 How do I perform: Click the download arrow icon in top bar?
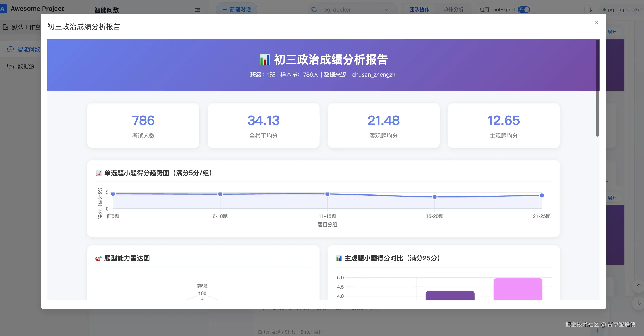(590, 10)
